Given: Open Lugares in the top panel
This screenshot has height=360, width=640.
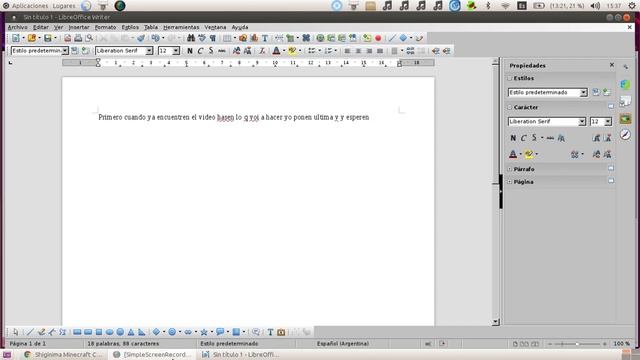Looking at the screenshot, I should pyautogui.click(x=64, y=6).
